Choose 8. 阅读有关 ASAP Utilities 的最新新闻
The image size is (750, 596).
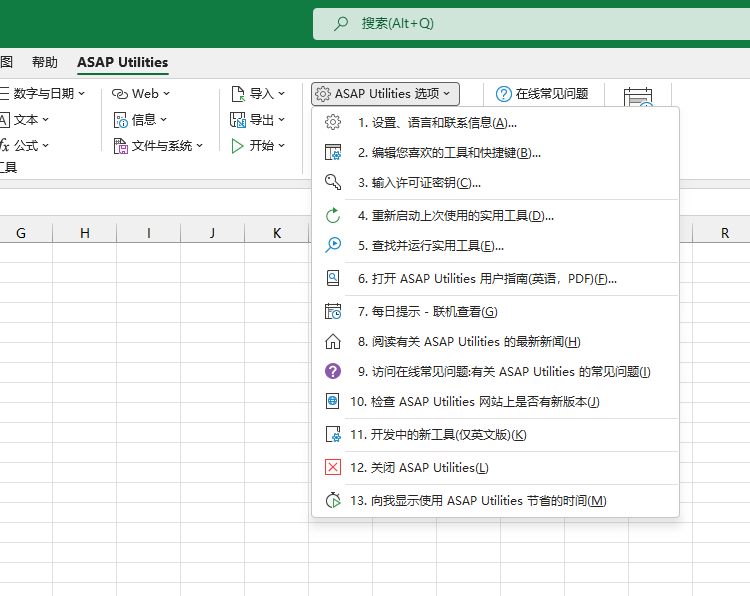[x=496, y=342]
